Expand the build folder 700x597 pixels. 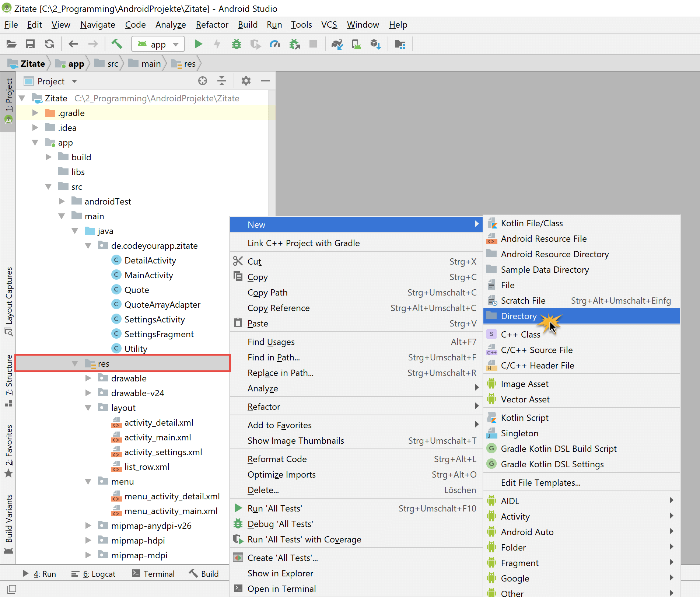coord(49,157)
